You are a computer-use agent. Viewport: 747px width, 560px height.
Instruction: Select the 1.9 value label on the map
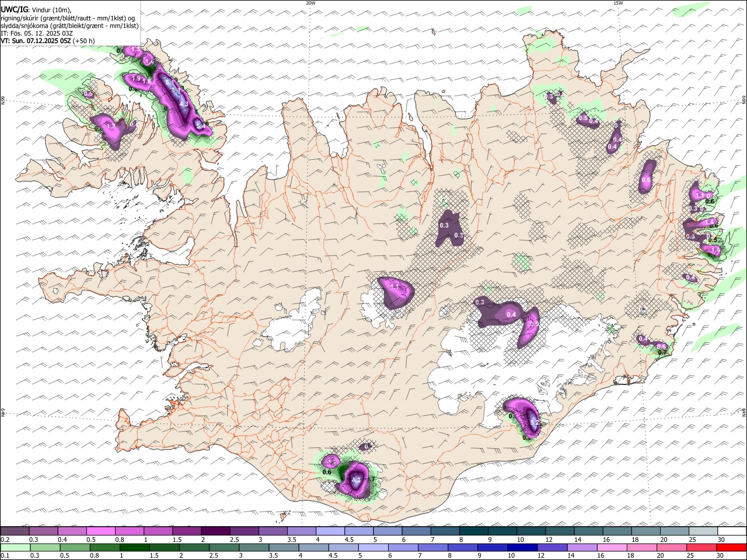point(136,78)
